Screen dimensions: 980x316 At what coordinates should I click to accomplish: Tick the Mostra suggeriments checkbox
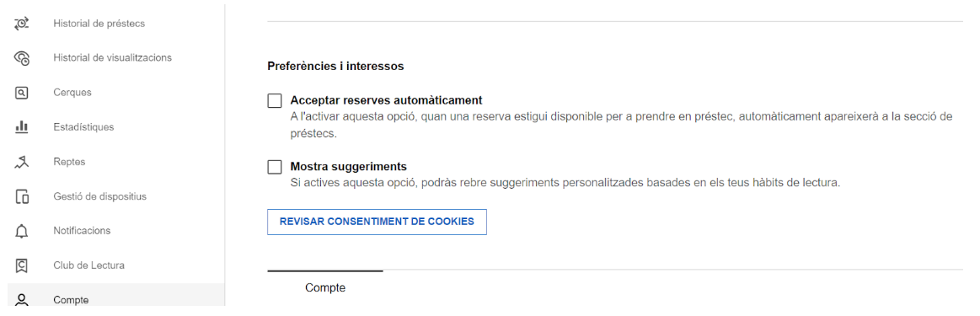coord(275,167)
